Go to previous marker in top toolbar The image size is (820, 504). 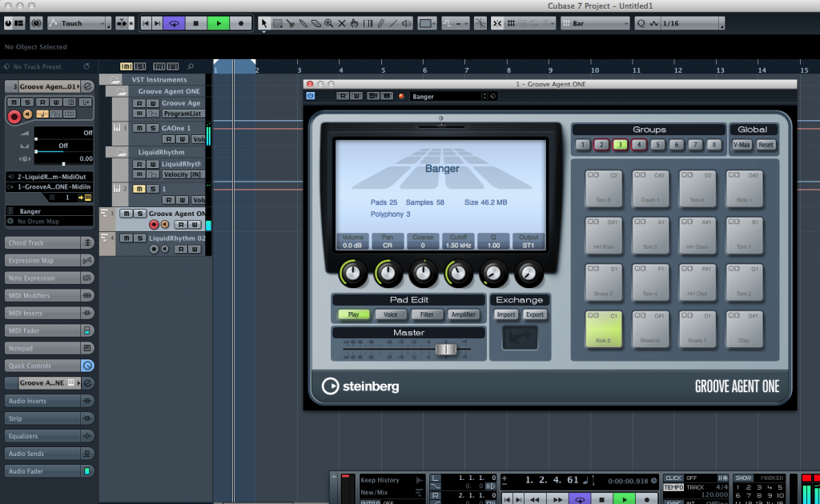click(146, 23)
